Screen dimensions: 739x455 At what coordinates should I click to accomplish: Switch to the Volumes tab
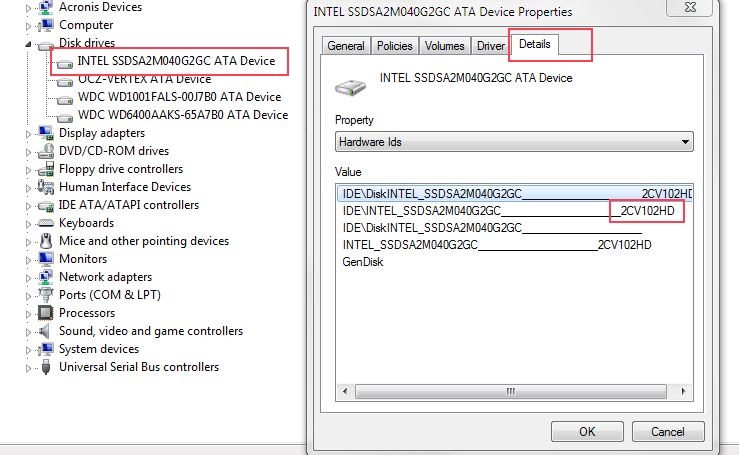[444, 46]
